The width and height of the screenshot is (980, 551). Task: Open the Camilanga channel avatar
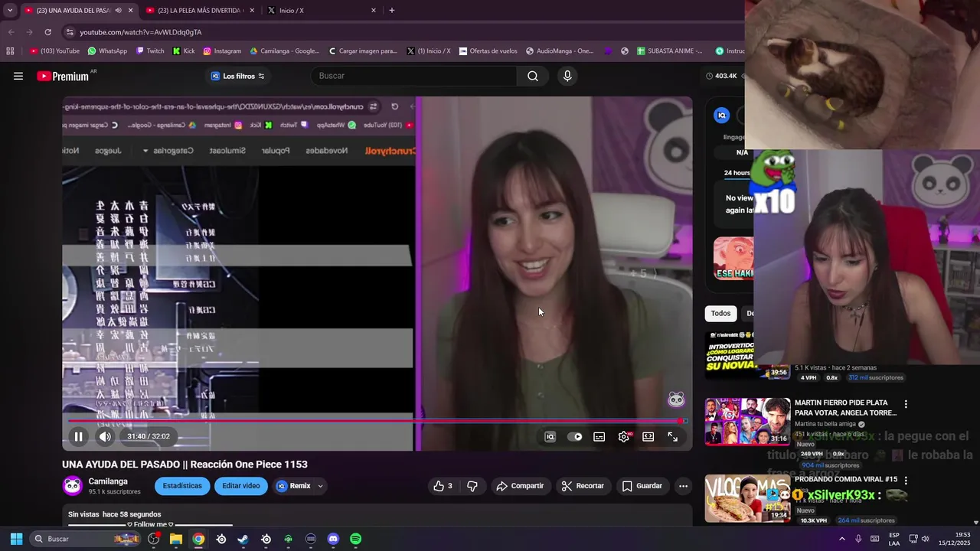73,486
